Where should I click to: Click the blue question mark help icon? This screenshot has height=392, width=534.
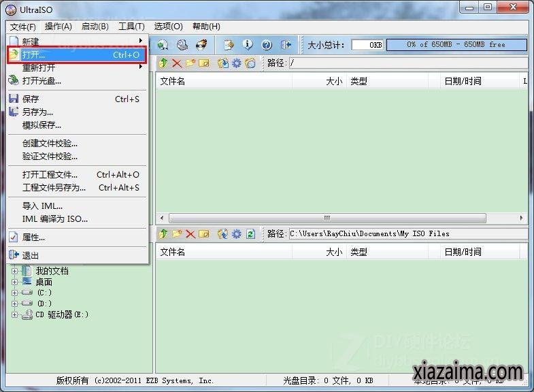click(266, 45)
